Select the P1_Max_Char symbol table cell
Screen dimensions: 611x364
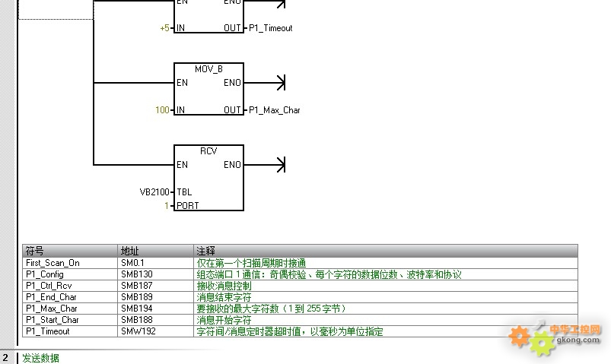point(70,309)
